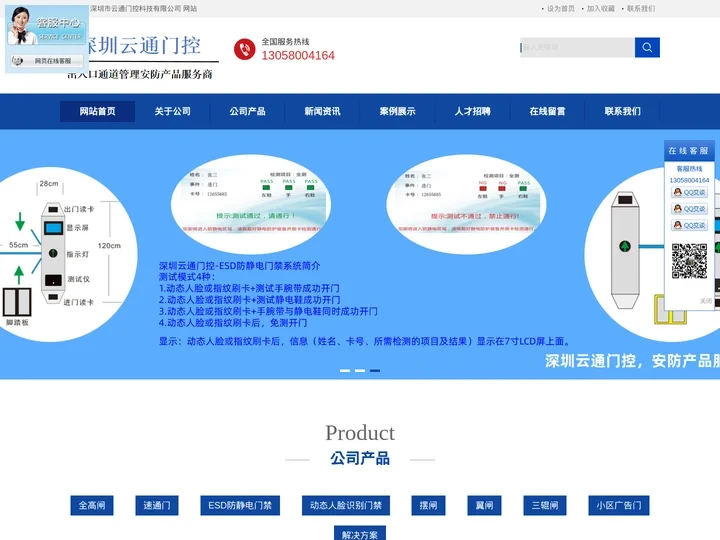720x540 pixels.
Task: Select the 解决方案 category button
Action: click(x=360, y=534)
